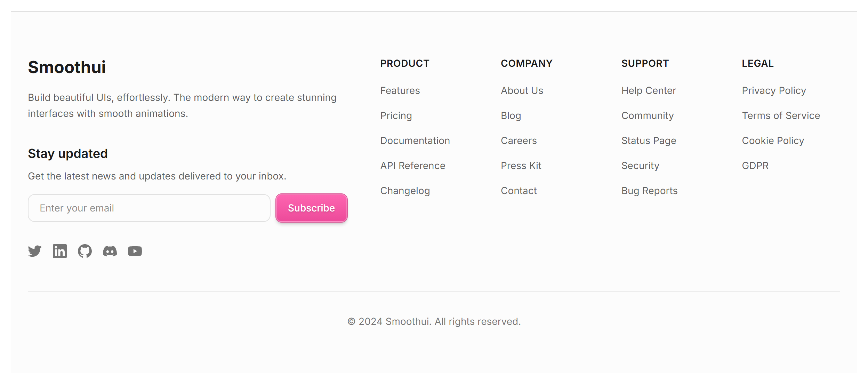Open the Status Page link

point(649,141)
